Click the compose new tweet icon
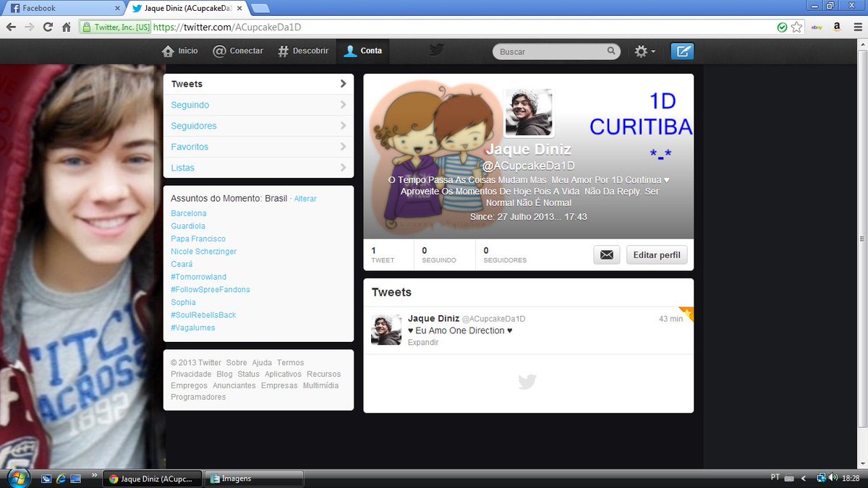 click(x=682, y=51)
